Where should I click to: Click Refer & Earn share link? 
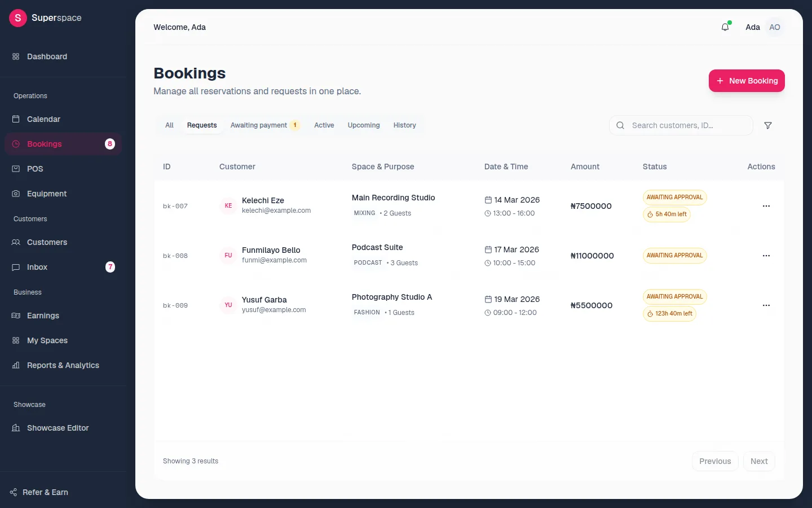[x=39, y=492]
